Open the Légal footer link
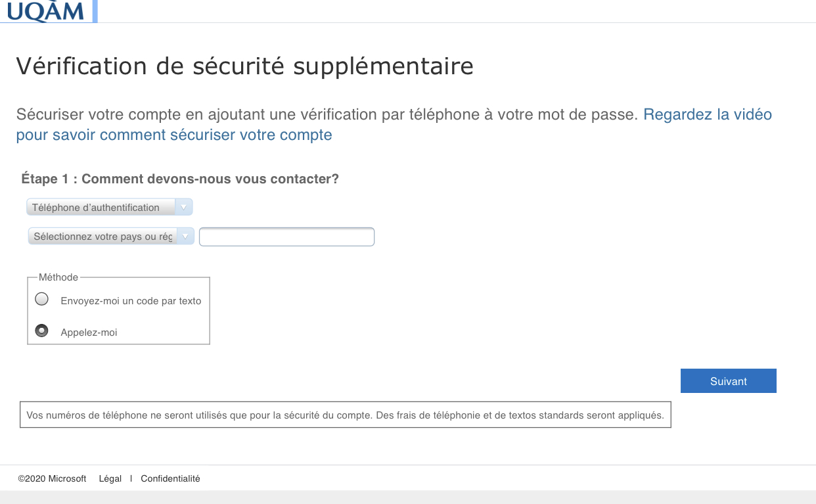Screen dimensions: 816x504 [x=110, y=478]
